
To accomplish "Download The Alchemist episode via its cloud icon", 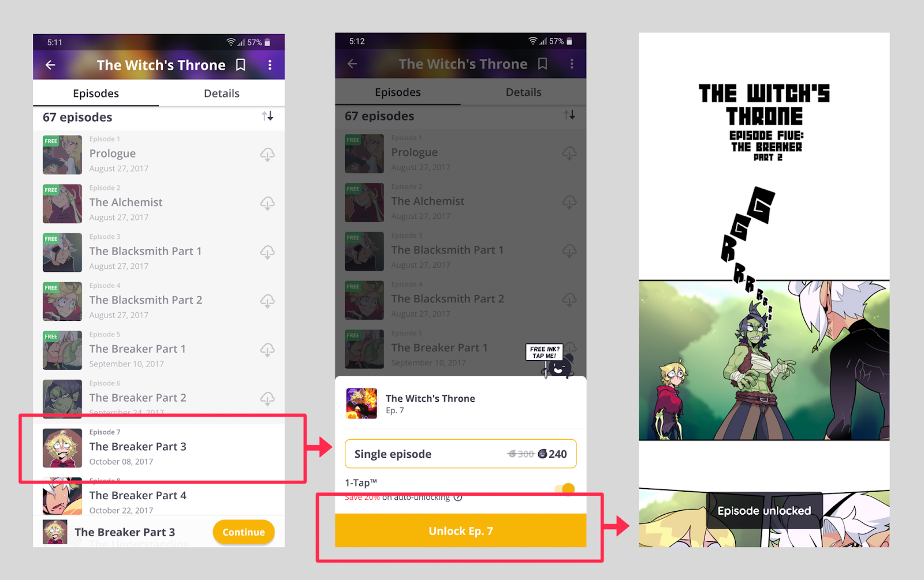I will (x=267, y=203).
